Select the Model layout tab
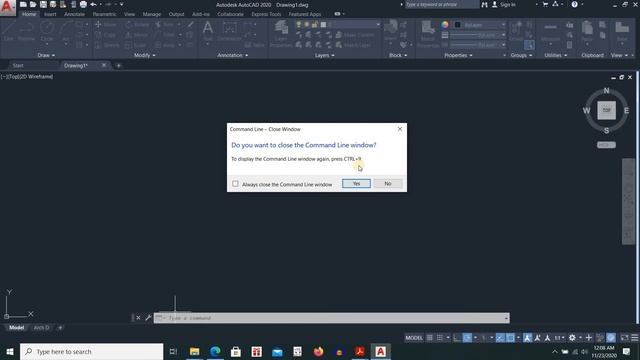This screenshot has width=640, height=360. tap(16, 327)
